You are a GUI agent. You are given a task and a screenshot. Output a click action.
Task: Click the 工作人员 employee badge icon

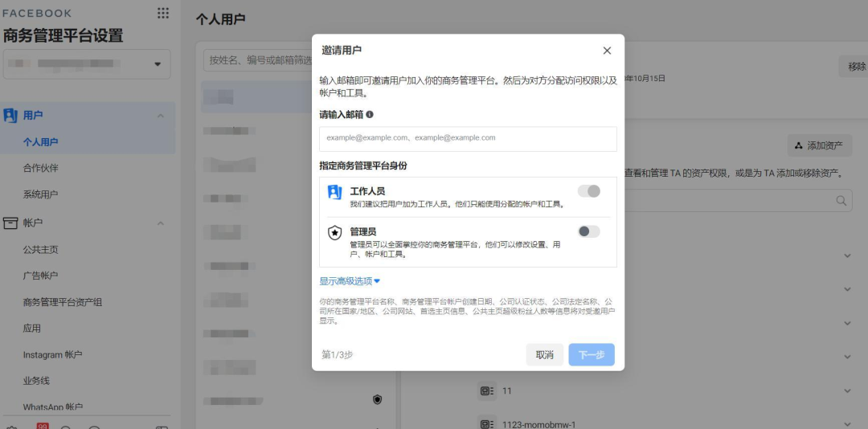(335, 192)
